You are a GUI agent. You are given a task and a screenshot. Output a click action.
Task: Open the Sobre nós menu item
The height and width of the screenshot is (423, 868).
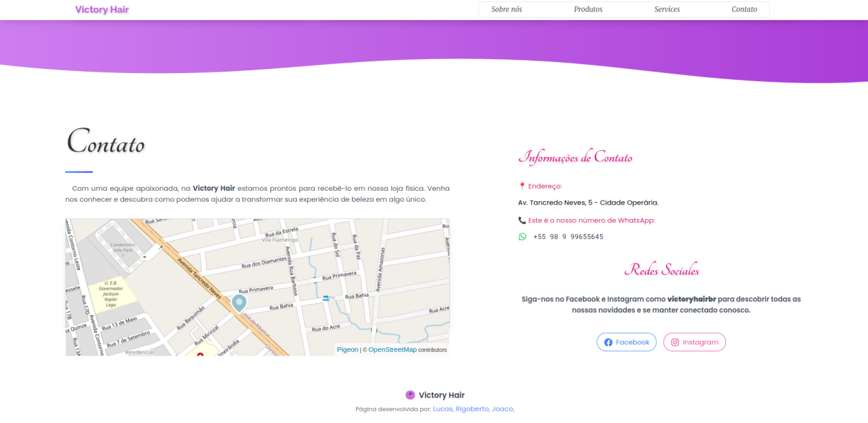(x=506, y=10)
